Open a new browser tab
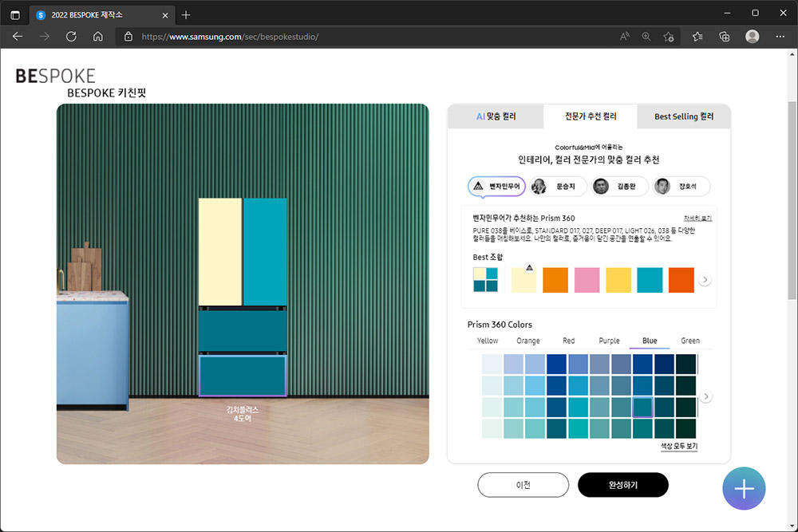The image size is (798, 532). click(186, 15)
